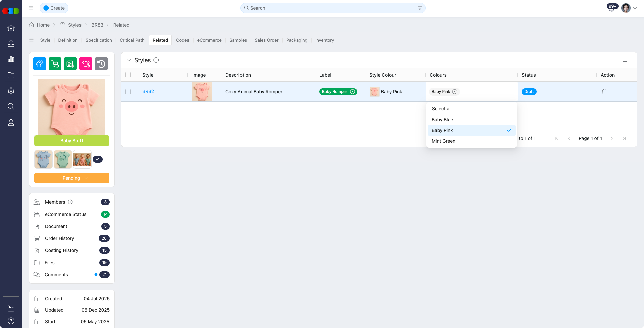
Task: Click in the Search input field
Action: (x=332, y=8)
